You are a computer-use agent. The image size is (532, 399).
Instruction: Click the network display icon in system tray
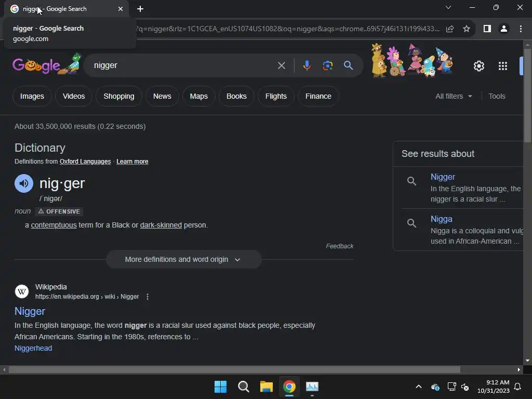click(x=451, y=387)
